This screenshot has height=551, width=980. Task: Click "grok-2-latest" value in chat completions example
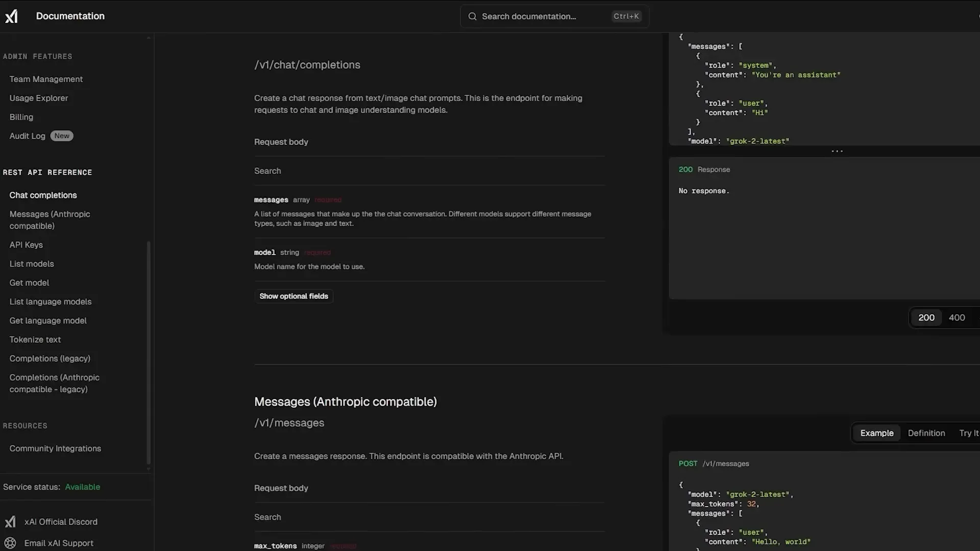pos(757,141)
